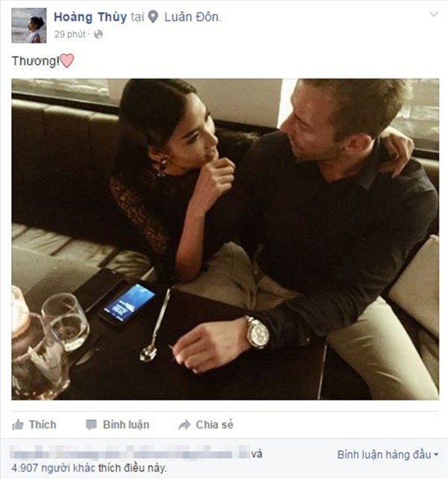Click the comment speech bubble icon
The image size is (448, 479).
91,424
